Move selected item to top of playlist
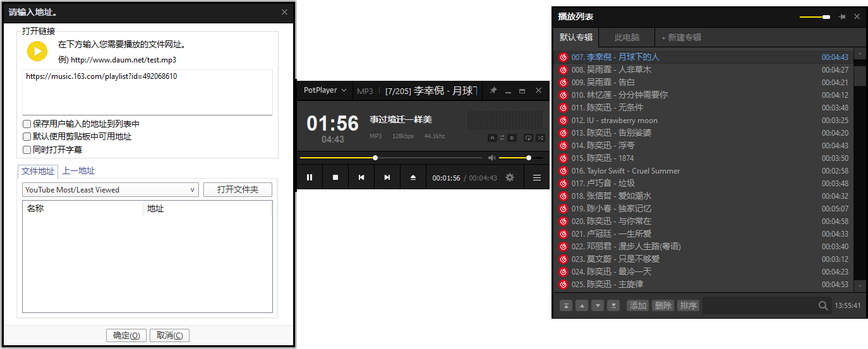Image resolution: width=868 pixels, height=349 pixels. pyautogui.click(x=567, y=306)
